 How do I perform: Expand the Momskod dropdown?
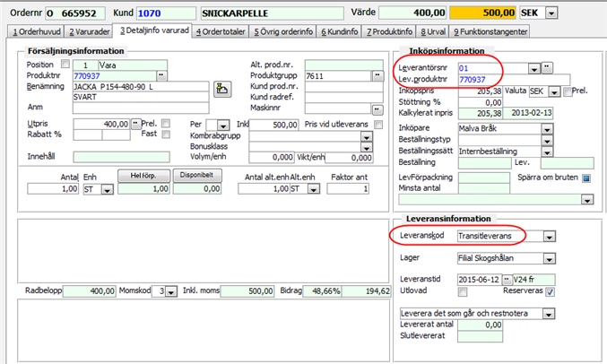171,291
